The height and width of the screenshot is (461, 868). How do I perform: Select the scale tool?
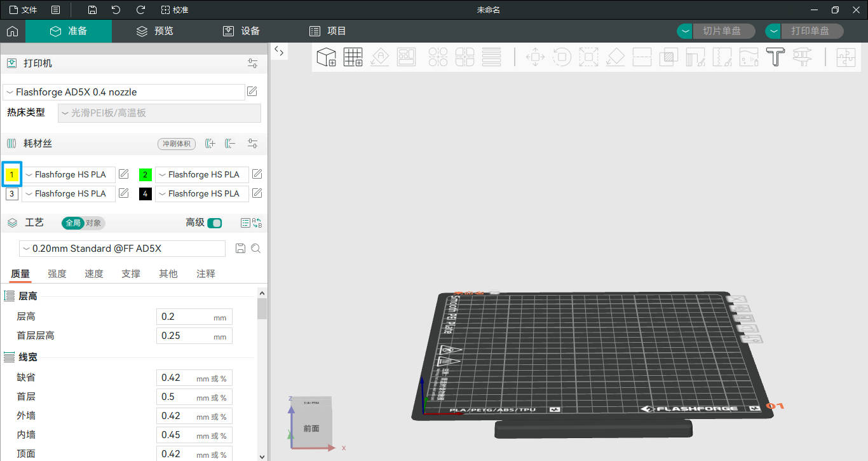coord(588,57)
